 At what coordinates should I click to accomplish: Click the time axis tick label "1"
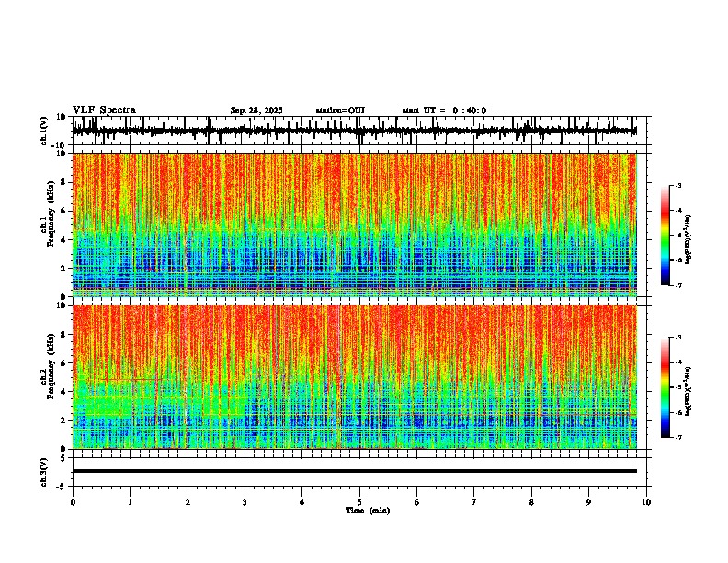click(x=130, y=502)
